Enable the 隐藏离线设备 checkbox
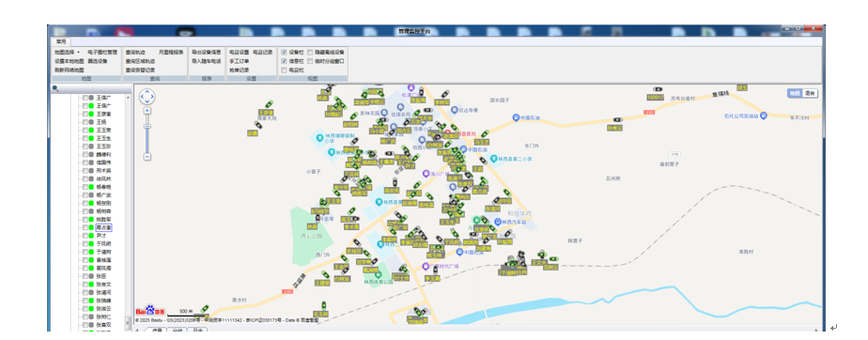The height and width of the screenshot is (340, 868). point(310,52)
